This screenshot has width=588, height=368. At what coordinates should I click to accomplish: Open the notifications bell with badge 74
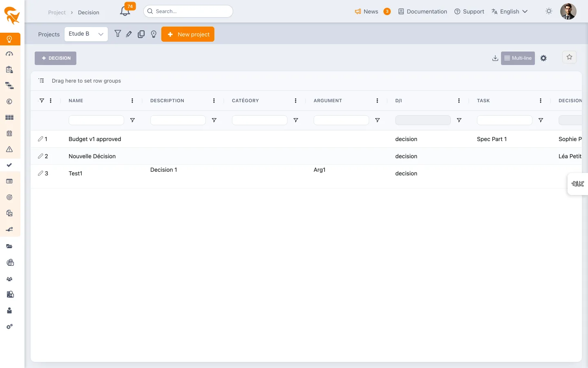pyautogui.click(x=125, y=11)
